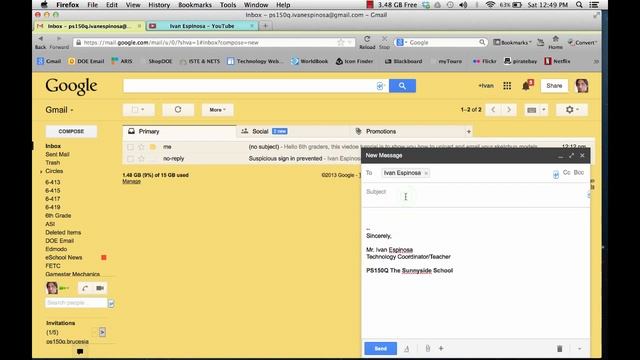Click the volume icon in menu bar

click(463, 5)
